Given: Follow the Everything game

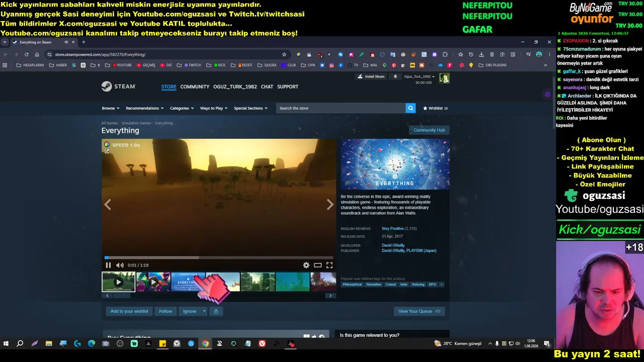Looking at the screenshot, I should coord(166,311).
